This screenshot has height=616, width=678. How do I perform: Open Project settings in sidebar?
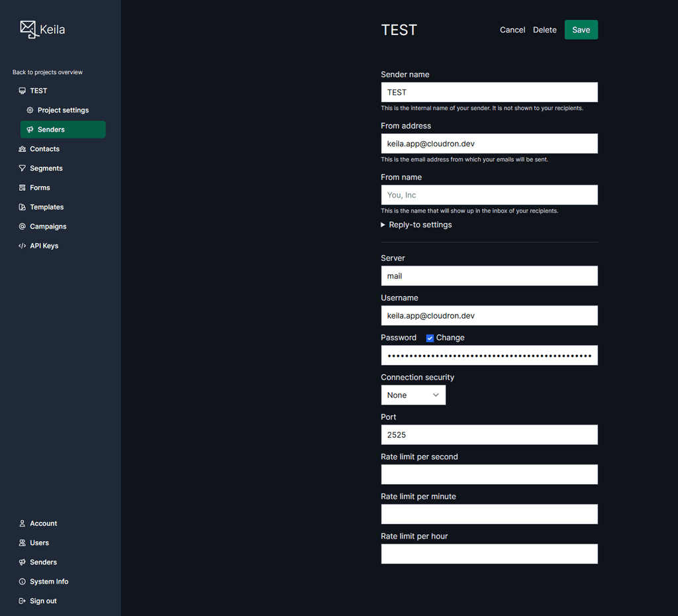(63, 110)
